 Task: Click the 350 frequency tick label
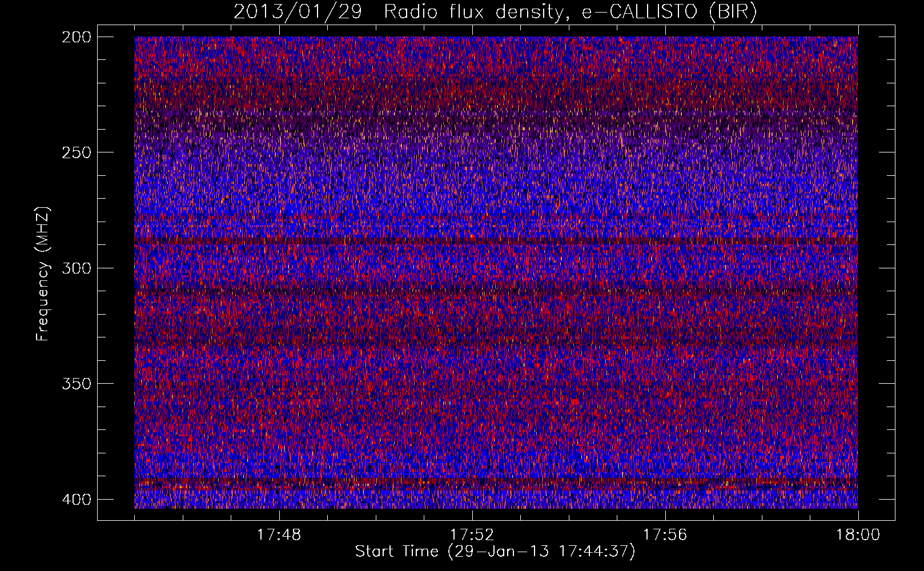76,384
